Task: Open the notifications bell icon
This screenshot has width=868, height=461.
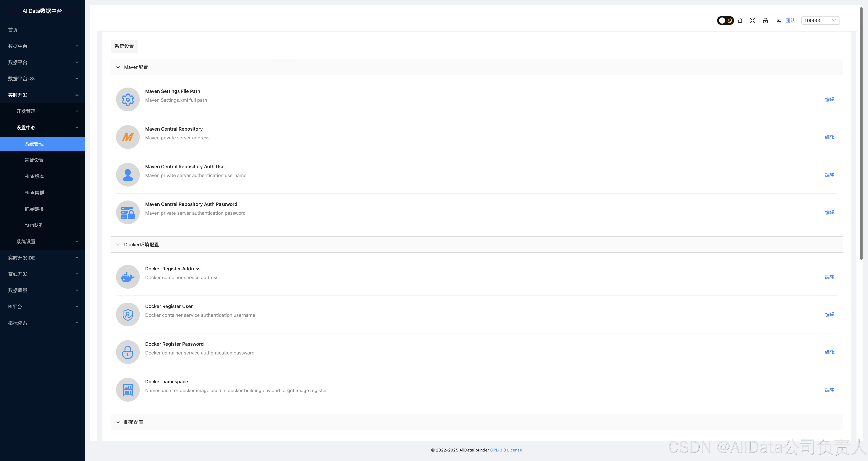Action: [x=740, y=21]
